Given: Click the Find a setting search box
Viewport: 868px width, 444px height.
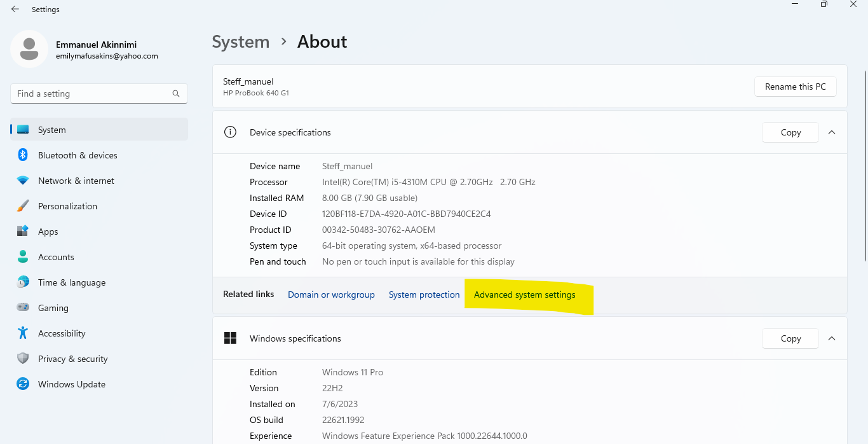Looking at the screenshot, I should [x=99, y=94].
